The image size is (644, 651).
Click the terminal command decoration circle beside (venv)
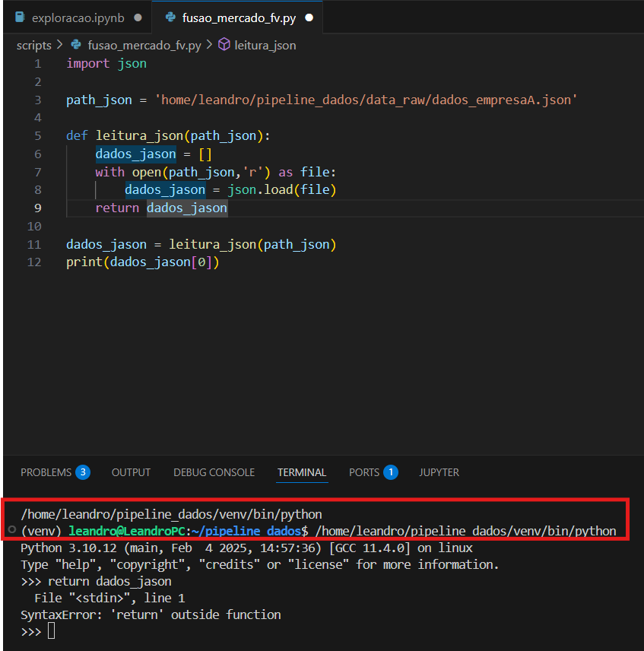pyautogui.click(x=12, y=529)
